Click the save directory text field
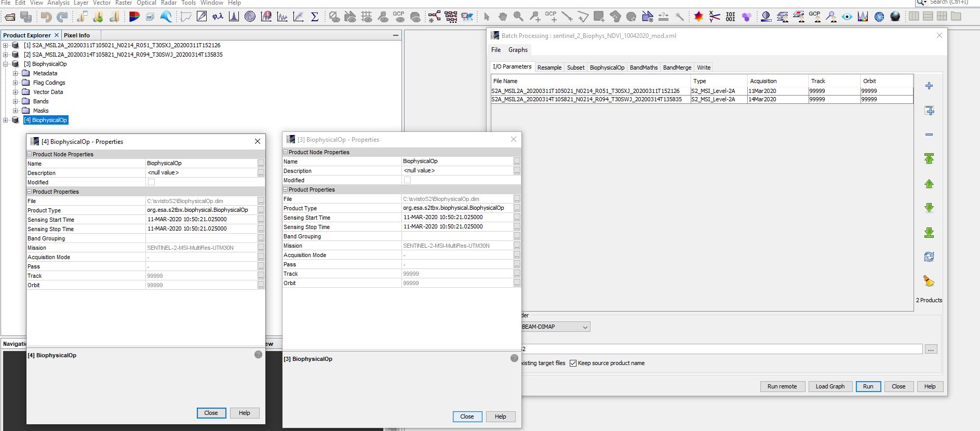This screenshot has width=980, height=431. 721,349
